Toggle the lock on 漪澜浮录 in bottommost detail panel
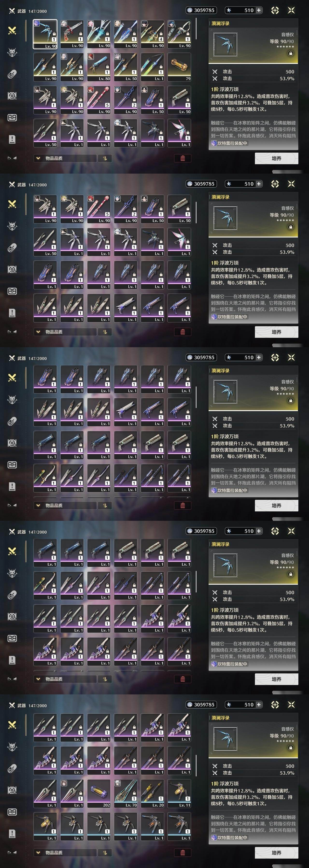The width and height of the screenshot is (309, 868). point(290,747)
